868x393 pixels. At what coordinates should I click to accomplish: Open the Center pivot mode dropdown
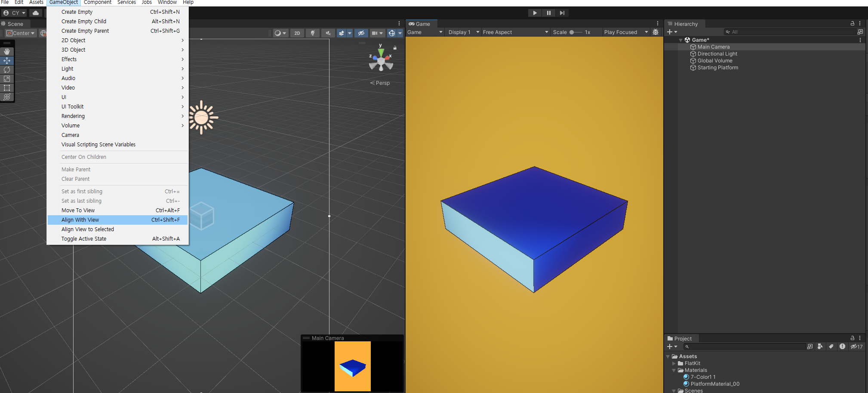(x=21, y=33)
